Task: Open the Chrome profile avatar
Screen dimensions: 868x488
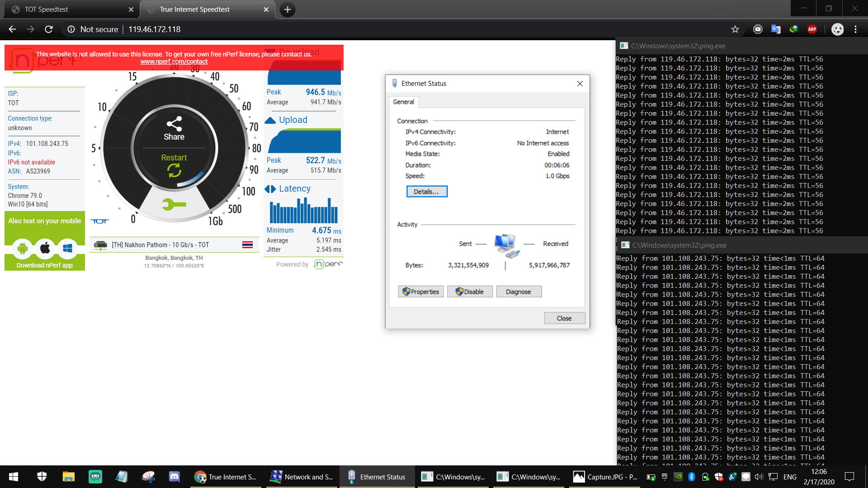Action: pos(837,29)
